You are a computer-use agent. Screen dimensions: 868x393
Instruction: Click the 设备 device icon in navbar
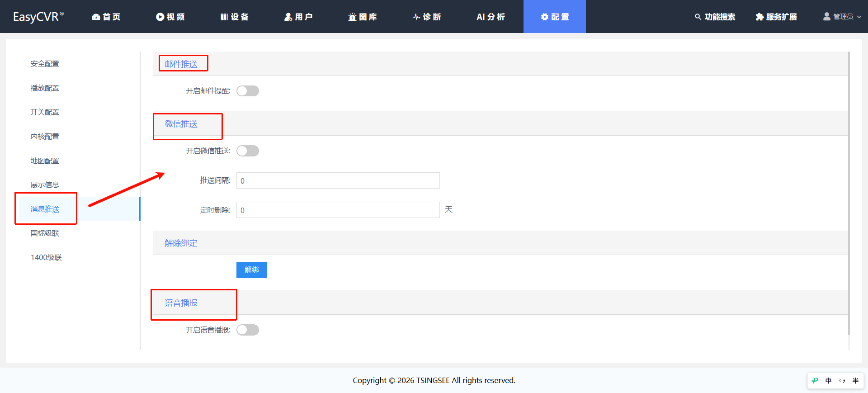224,17
